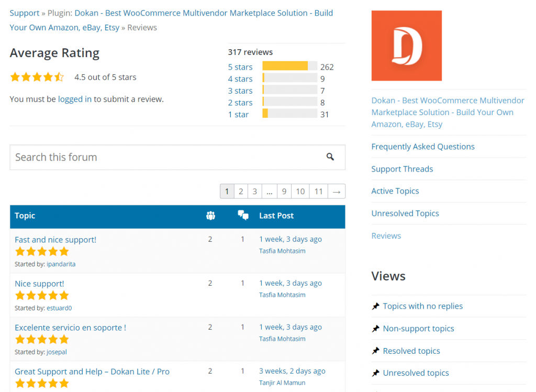Jump to page 9 of reviews
The image size is (536, 392).
point(284,192)
